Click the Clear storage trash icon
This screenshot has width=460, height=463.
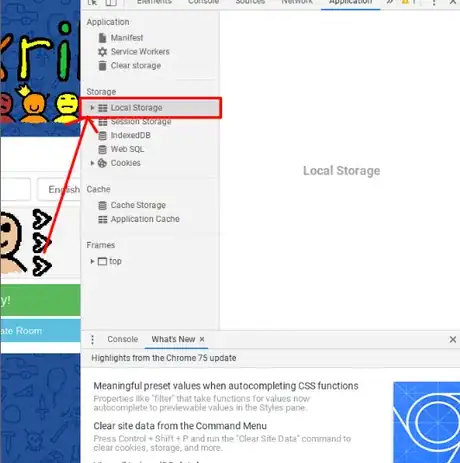[102, 66]
